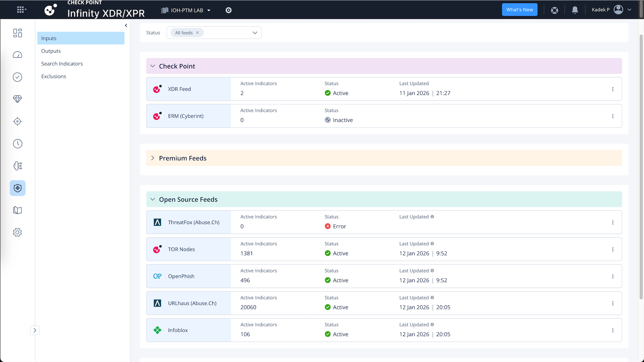
Task: Click the clock history icon in sidebar
Action: (17, 144)
